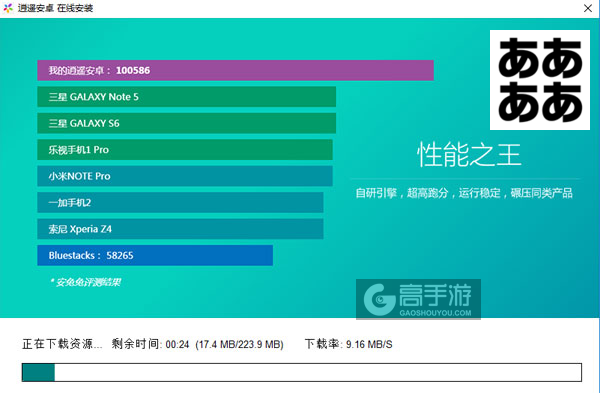Click the 下载率 9.16 MB/S text
600x393 pixels.
coord(349,344)
